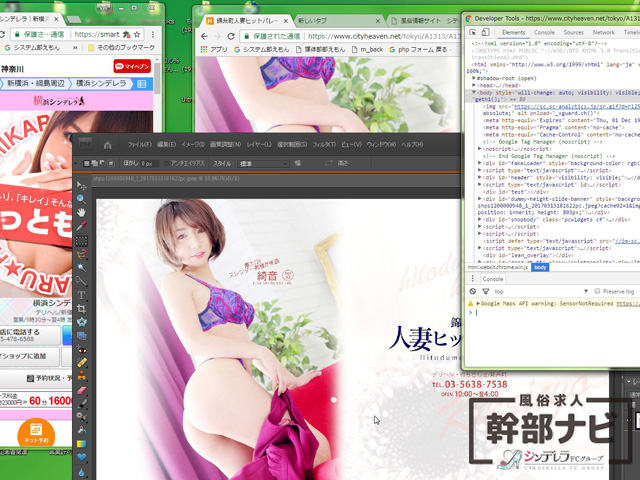
Task: Expand the head element node
Action: 474,85
